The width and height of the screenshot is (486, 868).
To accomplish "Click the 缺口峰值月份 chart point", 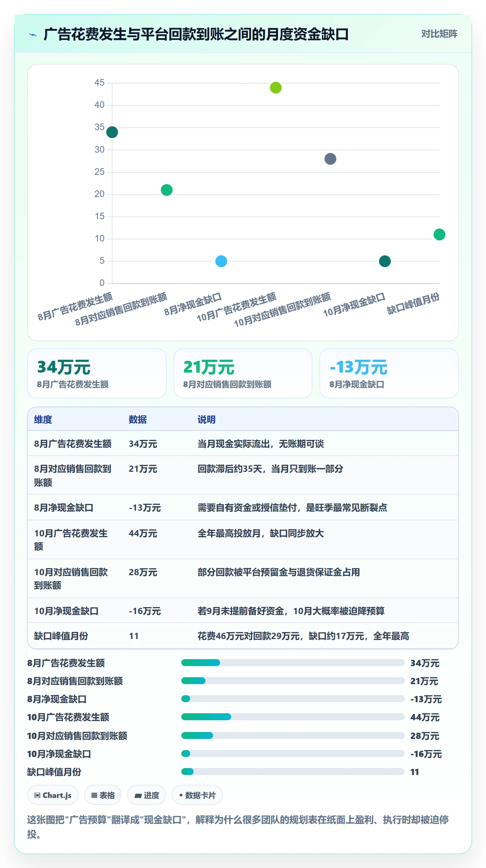I will 439,235.
